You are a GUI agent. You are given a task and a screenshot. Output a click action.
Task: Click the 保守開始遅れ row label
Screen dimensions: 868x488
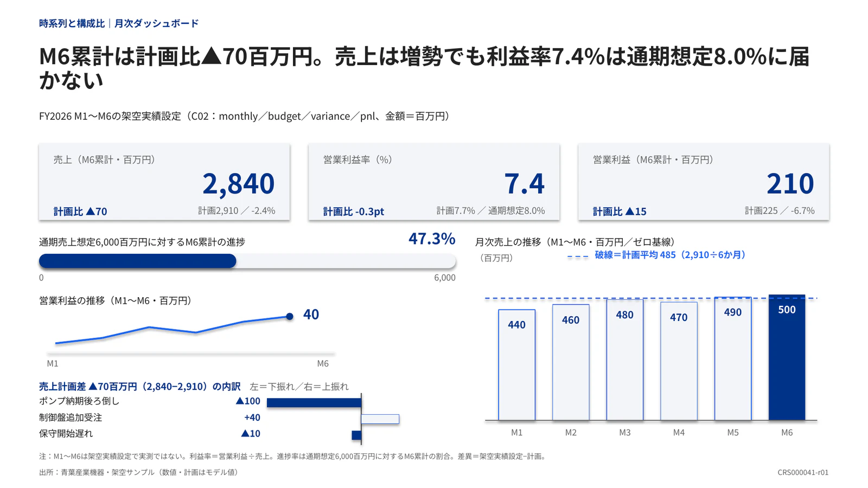pos(66,434)
